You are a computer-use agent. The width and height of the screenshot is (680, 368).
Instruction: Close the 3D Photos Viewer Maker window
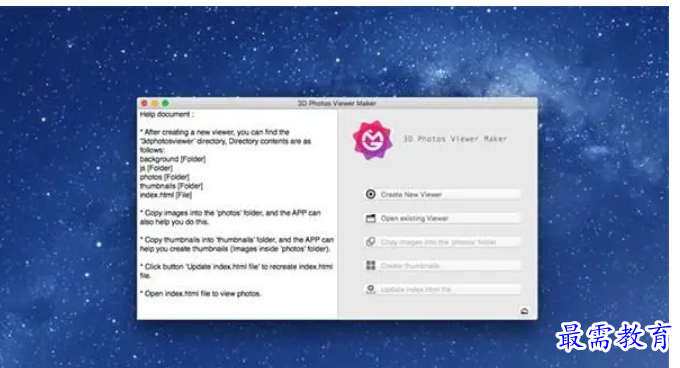[x=144, y=103]
